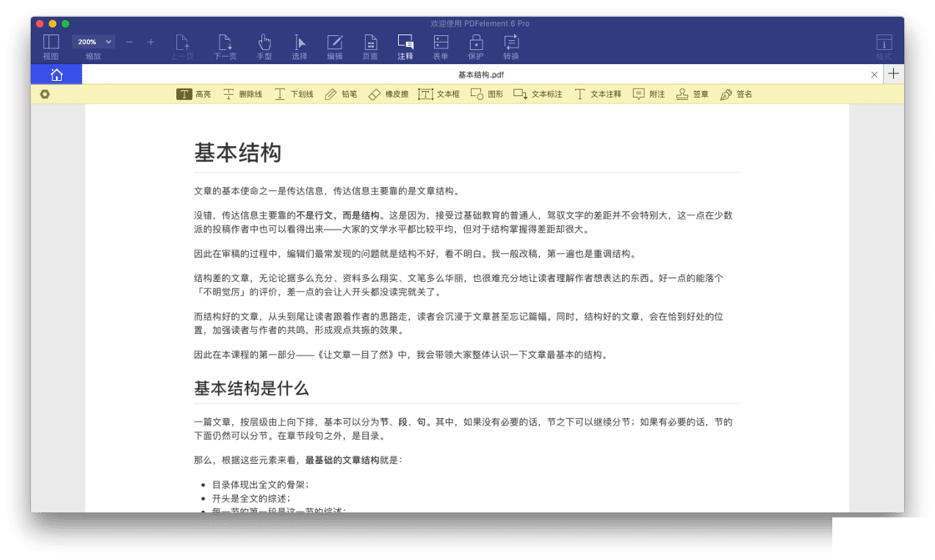Go to next page with 下一页
This screenshot has width=935, height=560.
point(225,47)
